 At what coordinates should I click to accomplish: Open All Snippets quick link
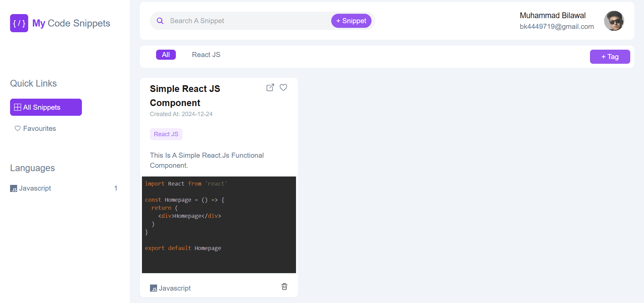point(46,107)
